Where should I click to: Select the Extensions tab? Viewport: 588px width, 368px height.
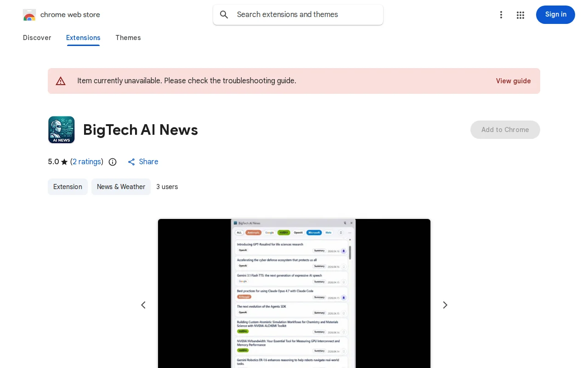point(83,38)
